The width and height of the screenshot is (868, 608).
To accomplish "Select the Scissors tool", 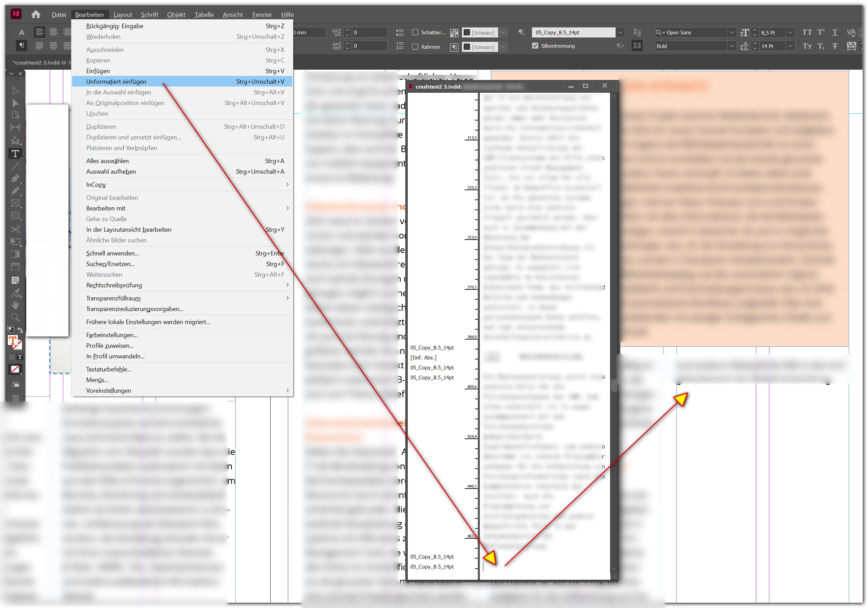I will pos(15,229).
